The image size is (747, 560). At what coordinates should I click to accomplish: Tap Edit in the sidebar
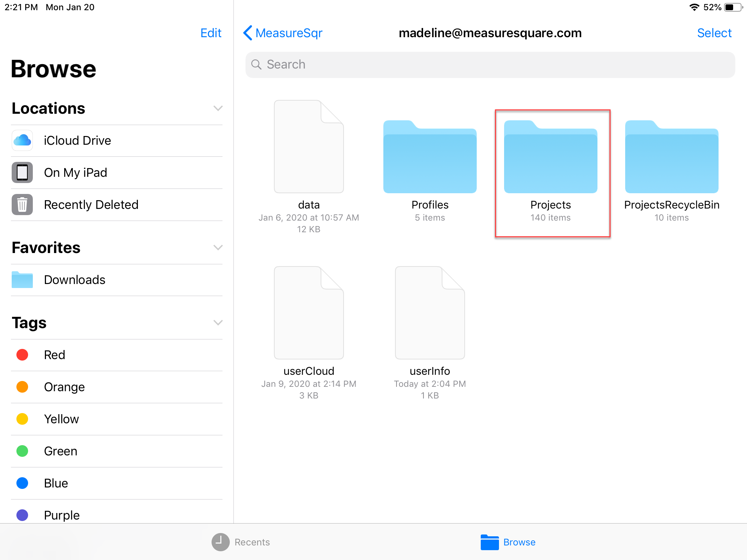pyautogui.click(x=211, y=33)
